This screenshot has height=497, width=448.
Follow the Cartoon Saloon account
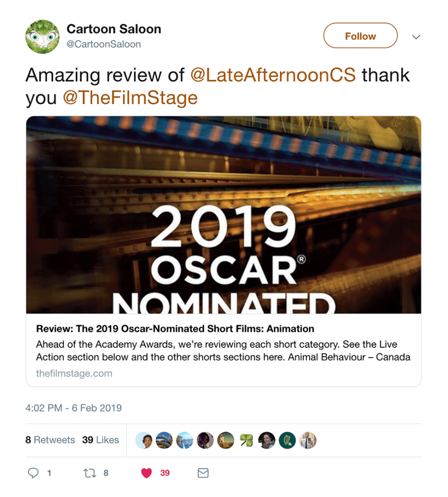tap(360, 36)
